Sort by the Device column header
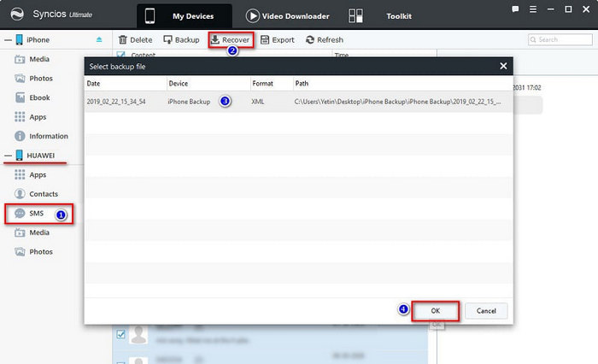598x364 pixels. point(178,83)
